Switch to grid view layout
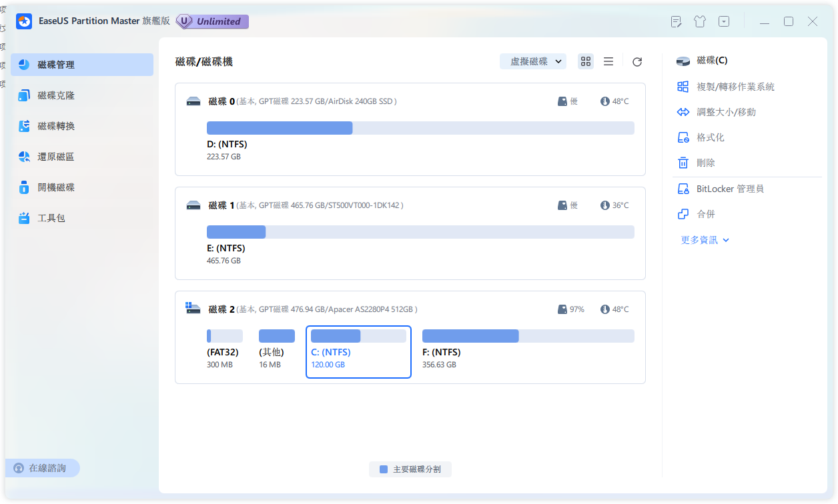Screen dimensions: 838x504 pos(586,61)
